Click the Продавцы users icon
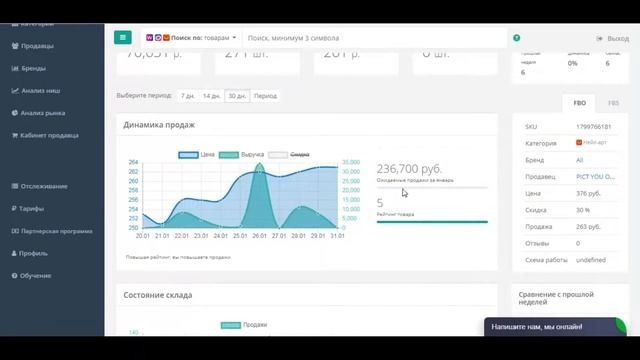The width and height of the screenshot is (640, 360). (x=15, y=46)
